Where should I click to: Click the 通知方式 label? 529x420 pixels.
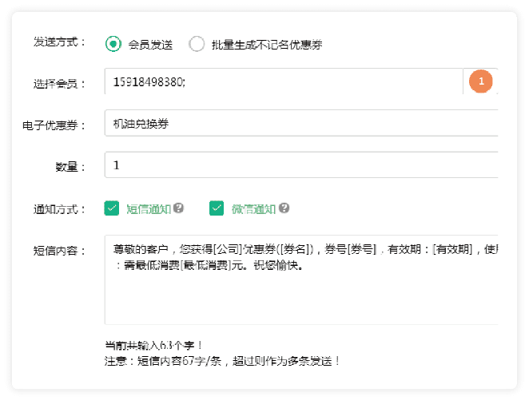tap(60, 209)
